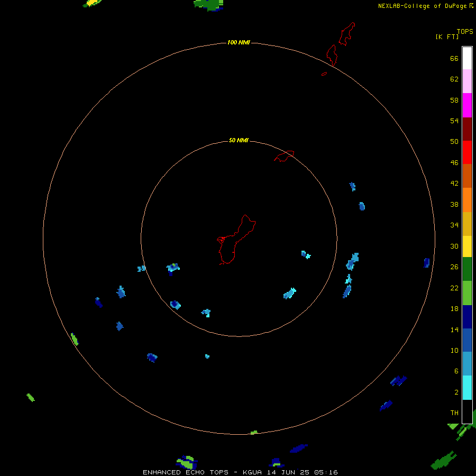
Task: Click the "58" legend value
Action: [x=454, y=100]
